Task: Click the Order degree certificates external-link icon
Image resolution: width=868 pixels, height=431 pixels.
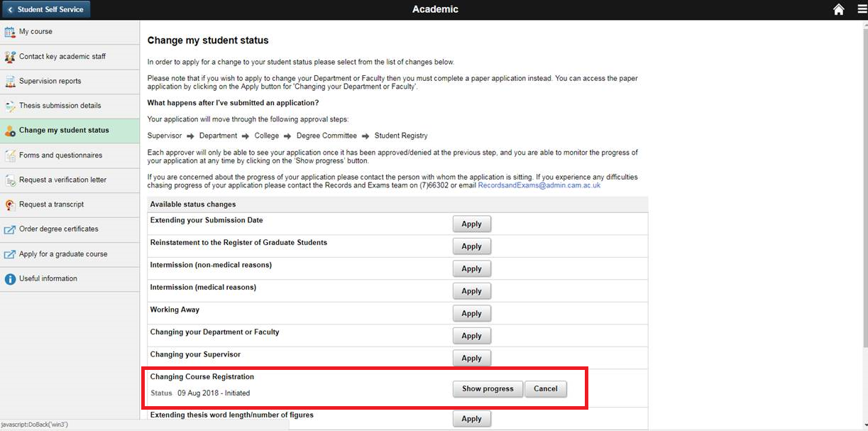Action: 10,229
